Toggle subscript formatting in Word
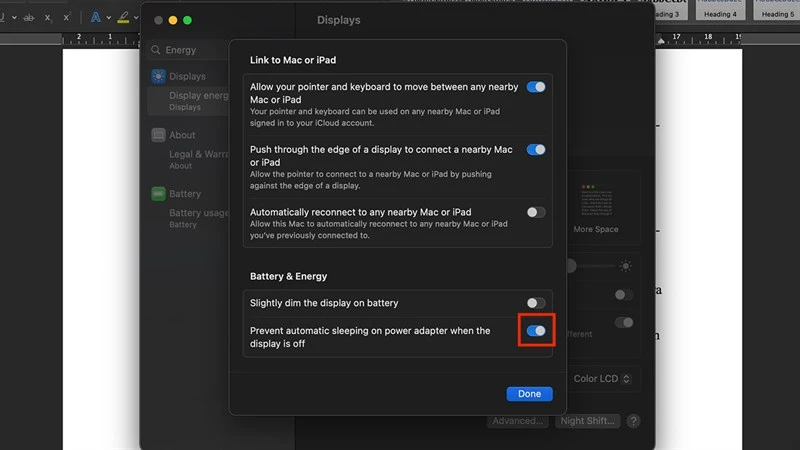800x450 pixels. [48, 17]
